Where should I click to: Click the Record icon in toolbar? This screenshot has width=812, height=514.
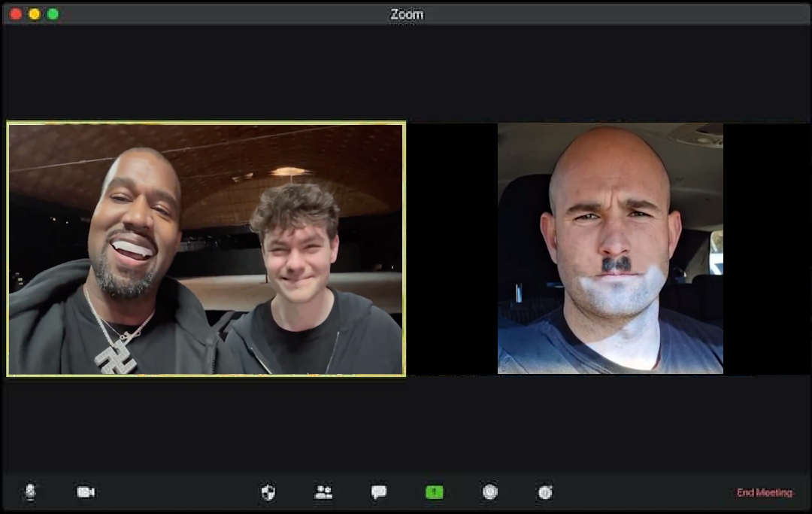pos(490,491)
